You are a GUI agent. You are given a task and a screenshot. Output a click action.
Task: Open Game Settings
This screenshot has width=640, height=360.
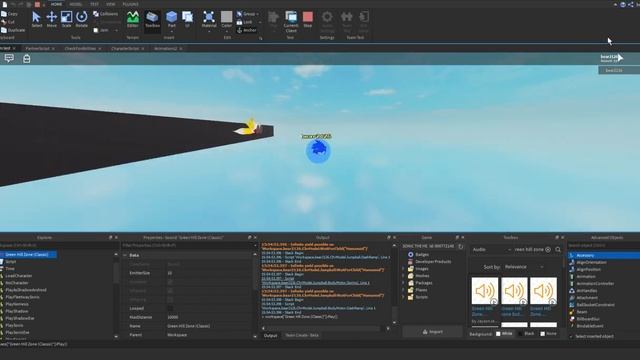pyautogui.click(x=327, y=21)
